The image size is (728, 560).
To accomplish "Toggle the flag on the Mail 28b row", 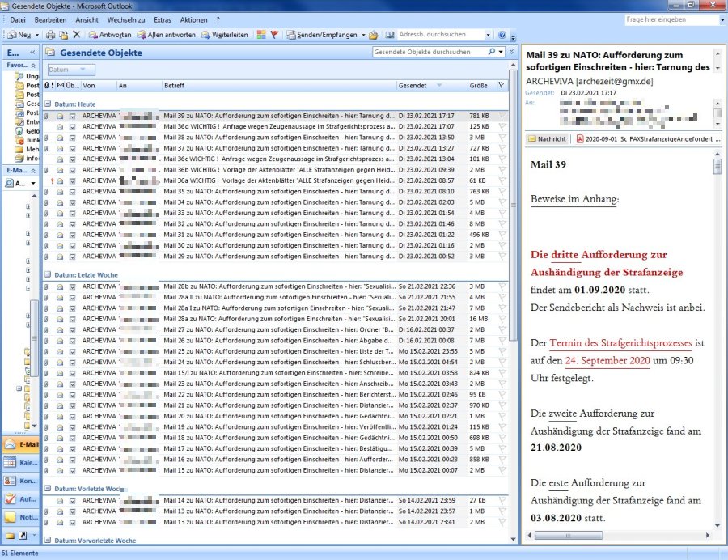I will (502, 286).
